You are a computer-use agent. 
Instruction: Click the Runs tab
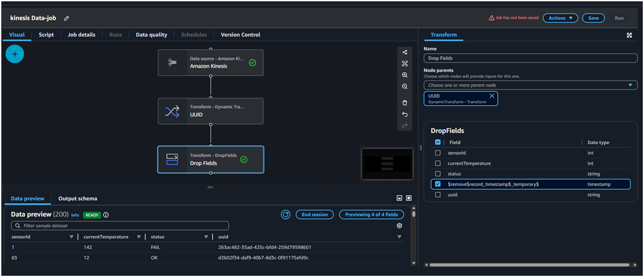tap(116, 35)
